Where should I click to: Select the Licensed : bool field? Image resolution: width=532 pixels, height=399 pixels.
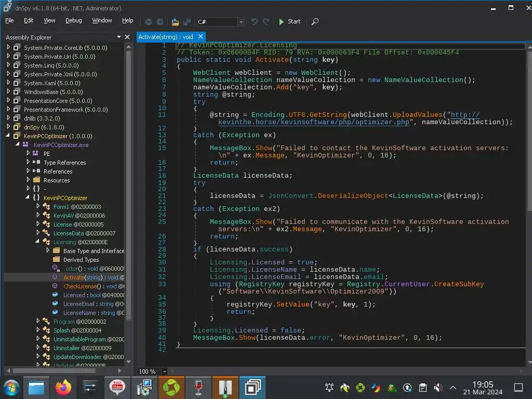tap(94, 295)
